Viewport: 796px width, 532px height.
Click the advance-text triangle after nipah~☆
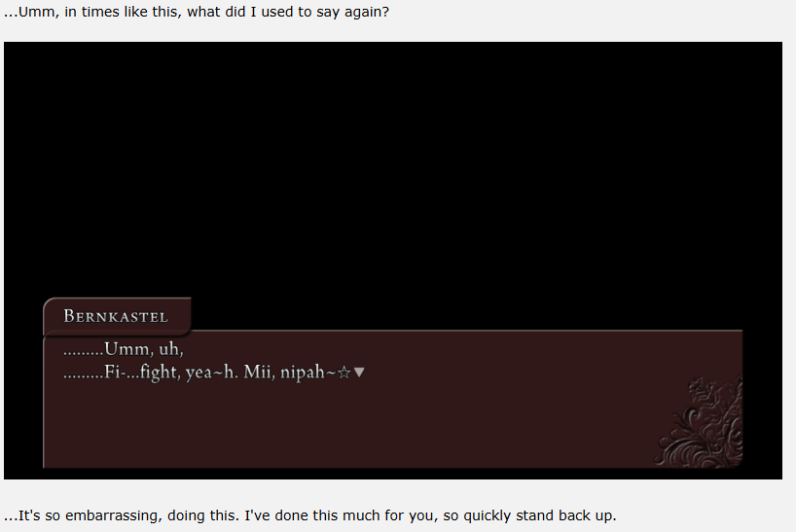(x=359, y=372)
